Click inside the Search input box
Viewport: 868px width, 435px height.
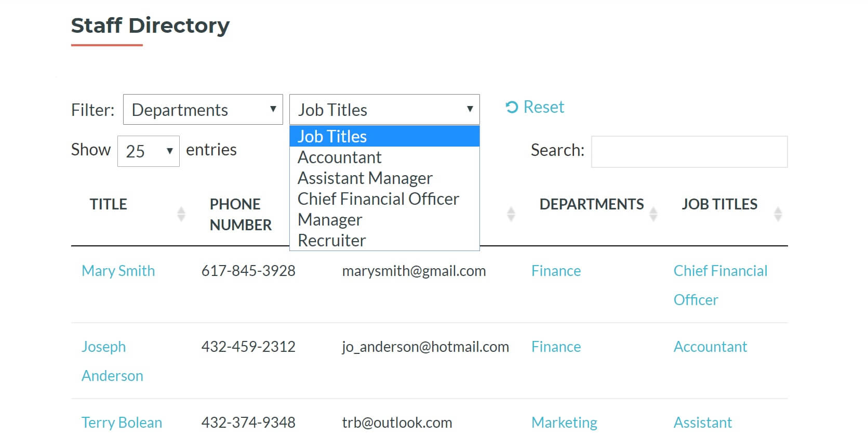click(x=689, y=151)
